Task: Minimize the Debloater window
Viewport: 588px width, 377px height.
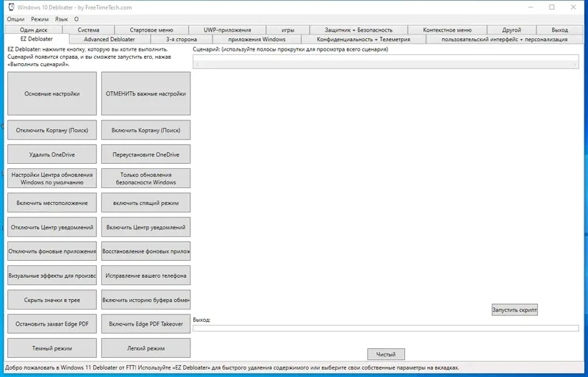Action: click(x=531, y=7)
